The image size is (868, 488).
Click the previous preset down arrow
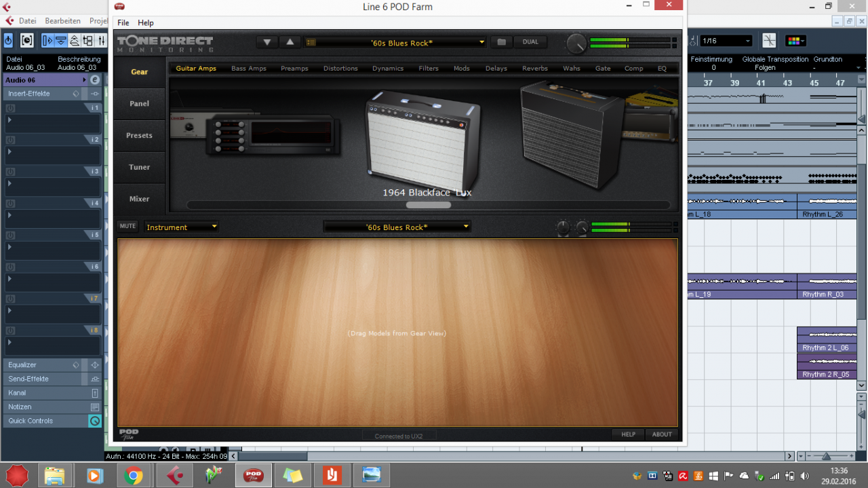(x=267, y=42)
